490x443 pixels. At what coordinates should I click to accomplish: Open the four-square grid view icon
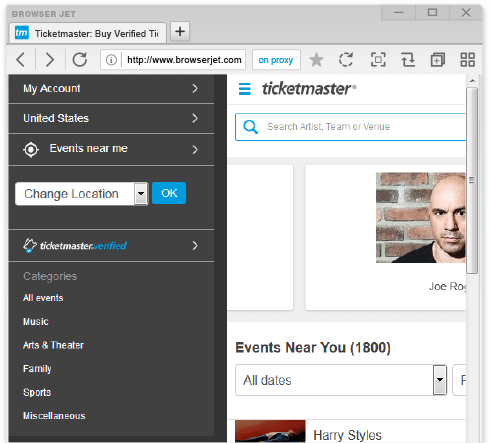point(467,60)
